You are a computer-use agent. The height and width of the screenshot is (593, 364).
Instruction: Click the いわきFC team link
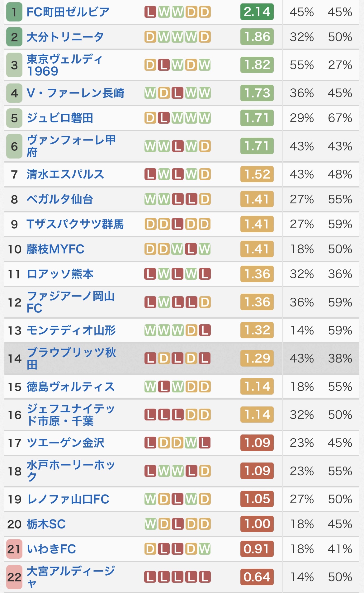51,549
